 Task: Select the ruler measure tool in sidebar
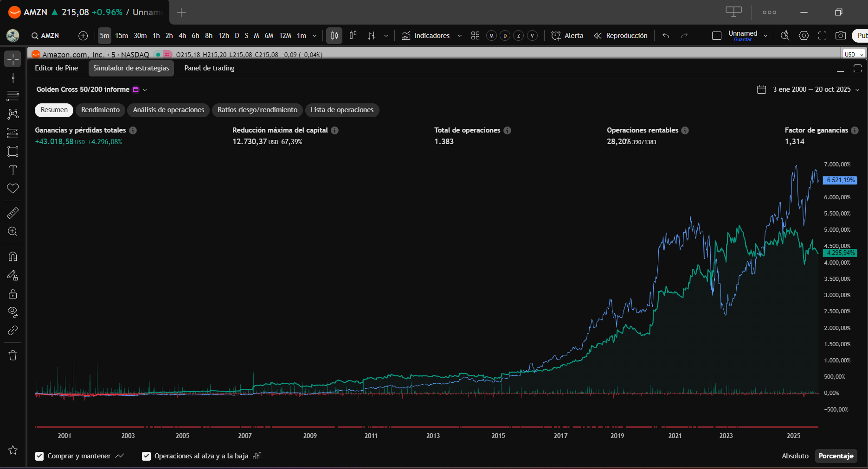click(x=13, y=213)
